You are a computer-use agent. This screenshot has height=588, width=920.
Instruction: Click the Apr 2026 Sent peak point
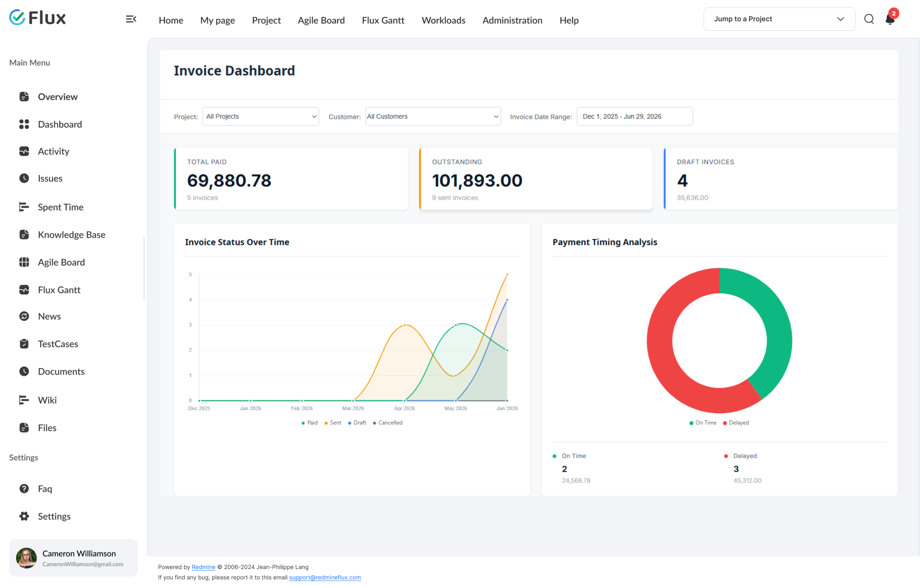[405, 325]
